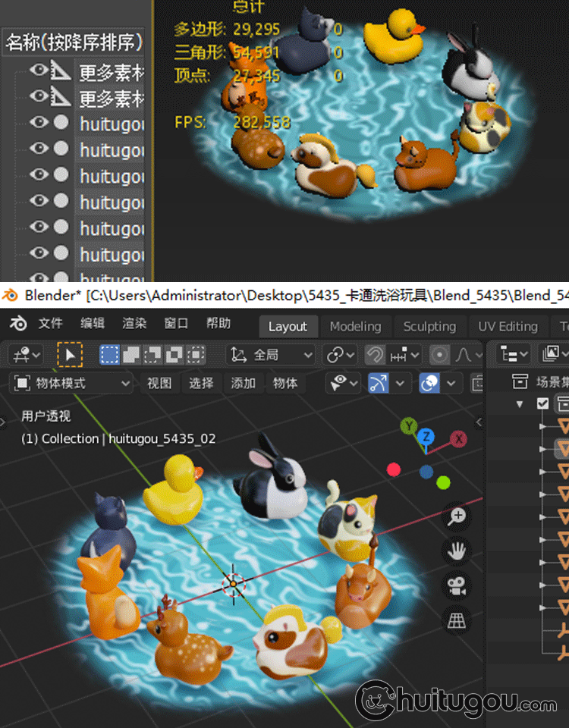Toggle Show Gizmo button
The width and height of the screenshot is (569, 728).
tap(379, 384)
